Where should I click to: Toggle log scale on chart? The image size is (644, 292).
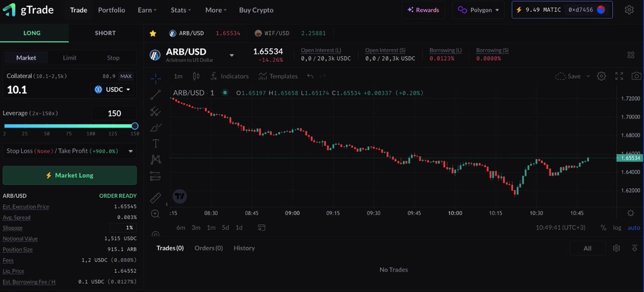point(617,228)
